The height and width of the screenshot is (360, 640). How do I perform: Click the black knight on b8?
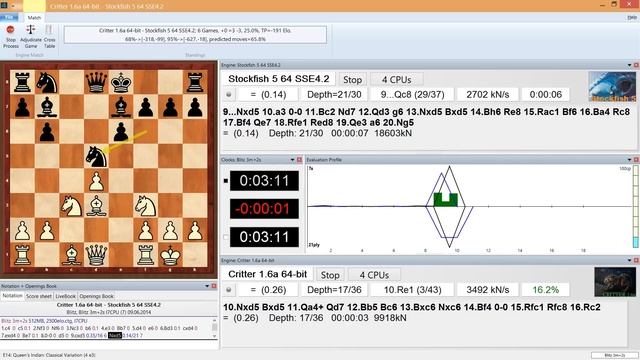(47, 82)
